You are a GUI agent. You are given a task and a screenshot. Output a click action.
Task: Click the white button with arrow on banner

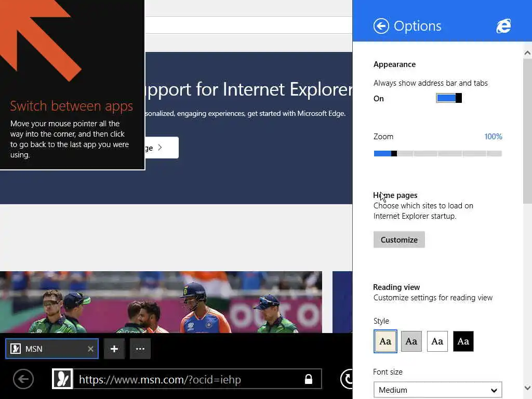coord(162,148)
